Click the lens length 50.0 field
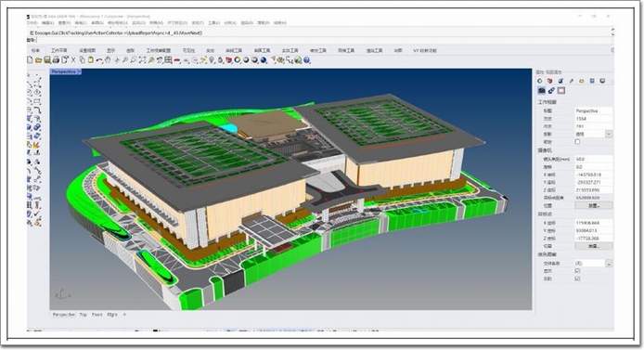 [594, 159]
